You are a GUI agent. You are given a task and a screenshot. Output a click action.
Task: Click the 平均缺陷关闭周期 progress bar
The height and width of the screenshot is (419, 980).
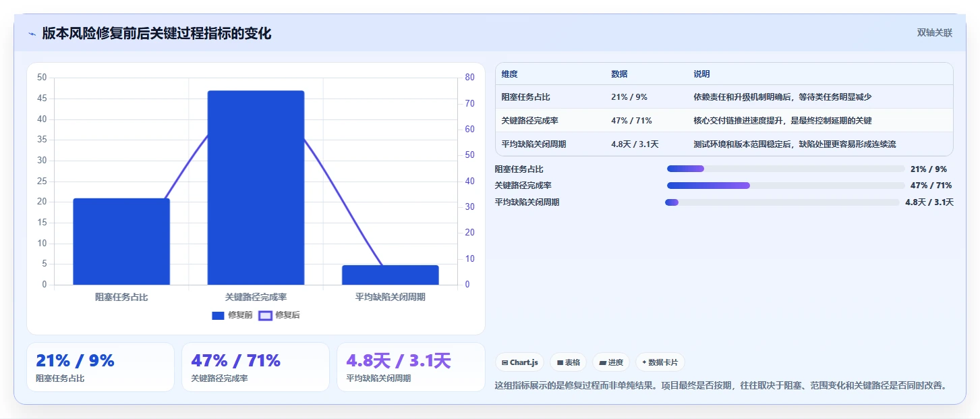pos(782,202)
